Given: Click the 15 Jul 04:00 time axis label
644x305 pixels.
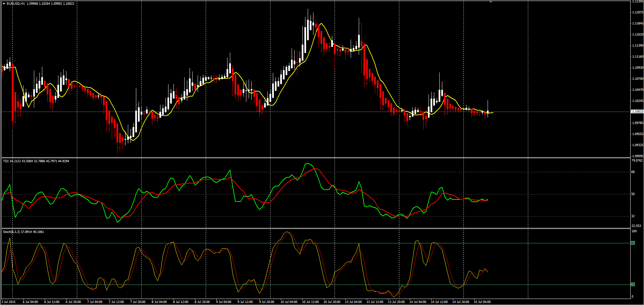Looking at the screenshot, I should point(482,302).
